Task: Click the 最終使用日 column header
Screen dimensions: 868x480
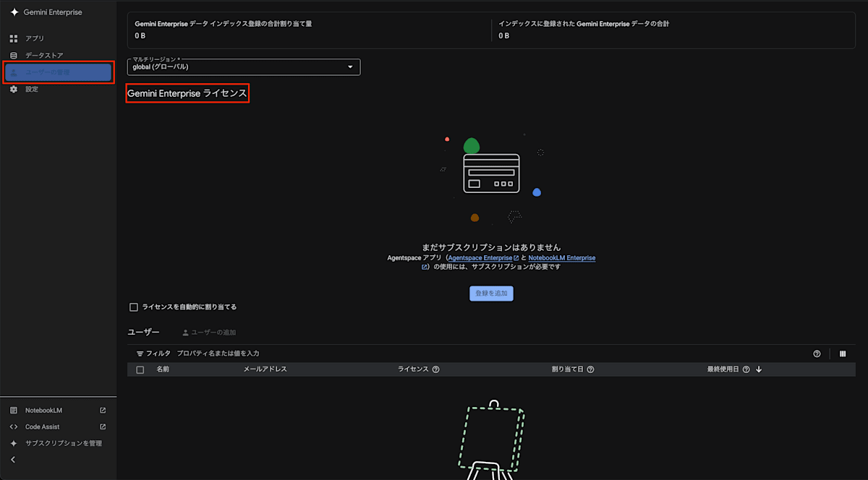Action: [723, 369]
